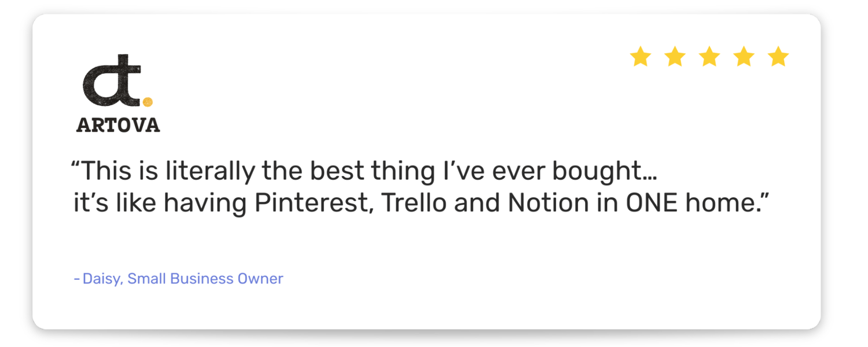
Task: Click the Small Business Owner text
Action: pyautogui.click(x=205, y=279)
